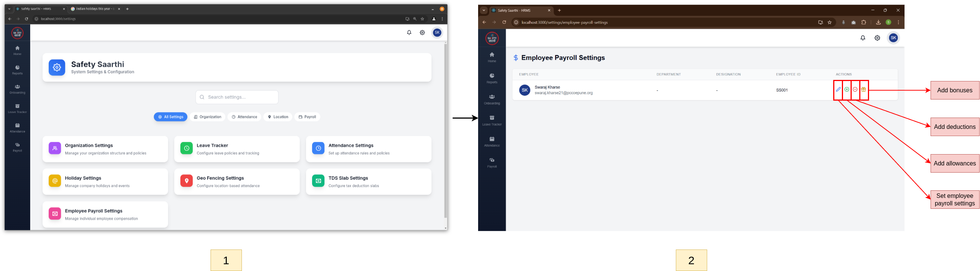
Task: Select the All Settings filter chip
Action: (171, 117)
